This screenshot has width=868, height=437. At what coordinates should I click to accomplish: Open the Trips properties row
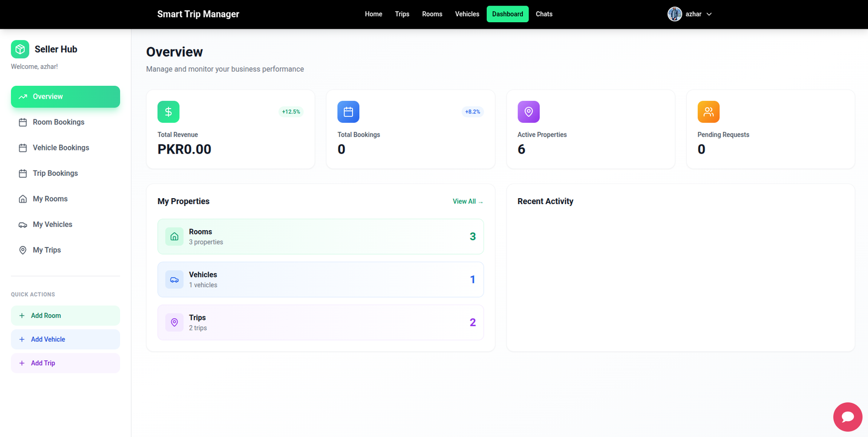click(320, 322)
